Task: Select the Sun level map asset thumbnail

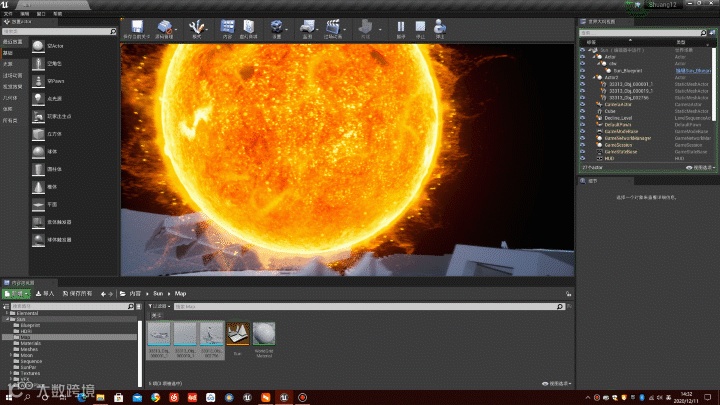Action: tap(239, 334)
